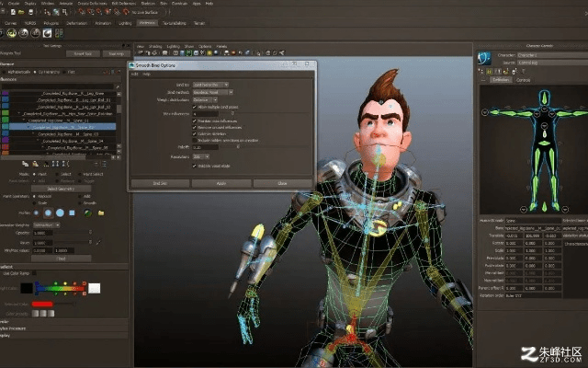Click the red selected color swatch
588x368 pixels.
click(x=42, y=304)
